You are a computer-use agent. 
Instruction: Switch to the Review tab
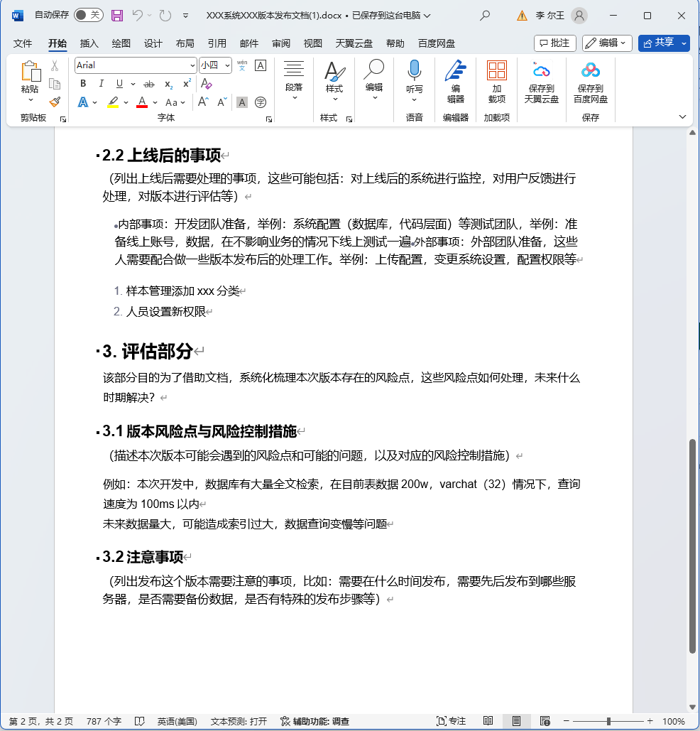tap(280, 43)
